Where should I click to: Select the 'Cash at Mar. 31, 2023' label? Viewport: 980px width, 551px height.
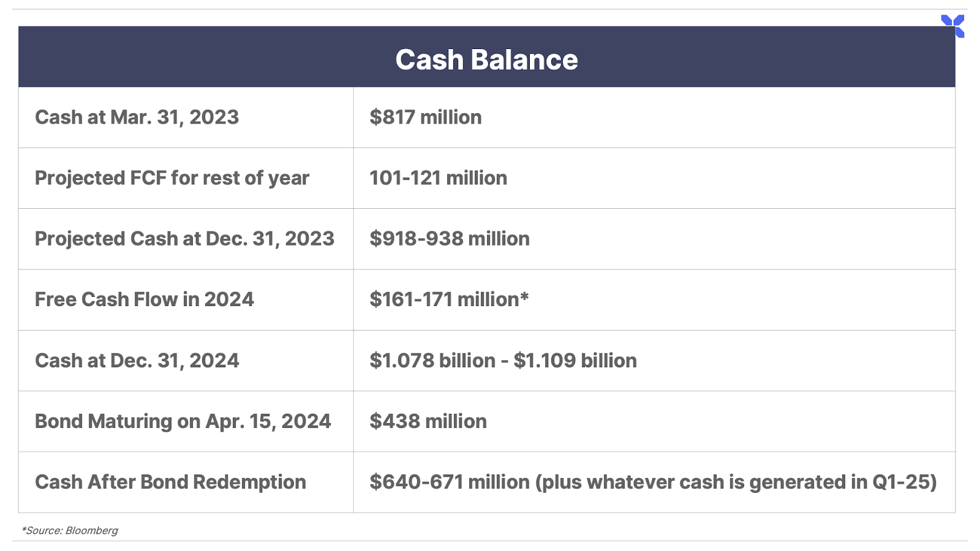[x=137, y=117]
